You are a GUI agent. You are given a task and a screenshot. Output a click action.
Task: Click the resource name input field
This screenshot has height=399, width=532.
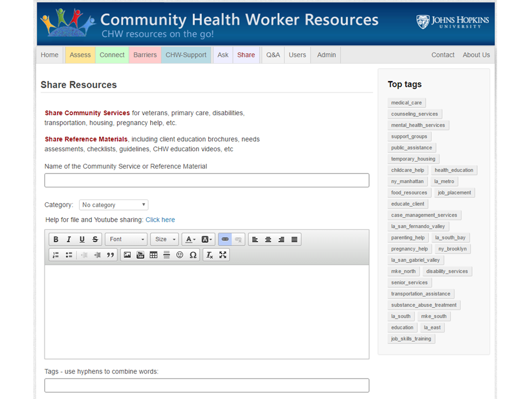pos(207,180)
